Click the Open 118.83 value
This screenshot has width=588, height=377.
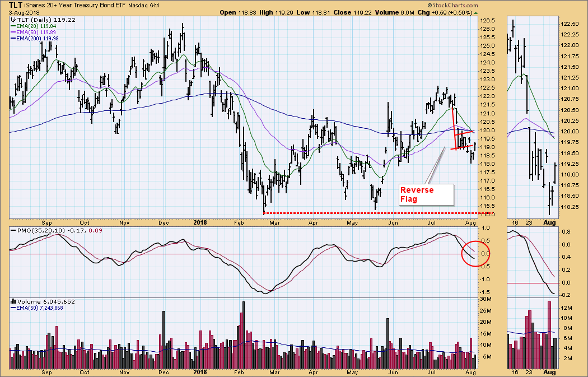coord(238,12)
